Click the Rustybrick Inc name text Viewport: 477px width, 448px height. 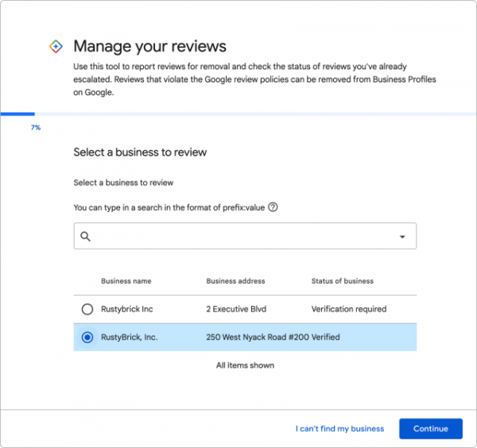(x=127, y=309)
